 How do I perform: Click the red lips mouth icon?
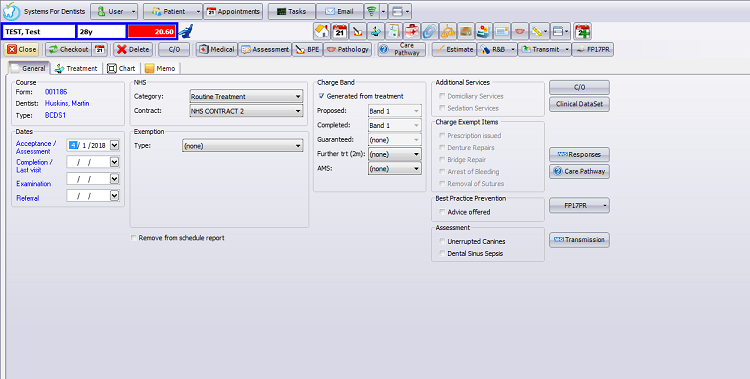(x=520, y=32)
